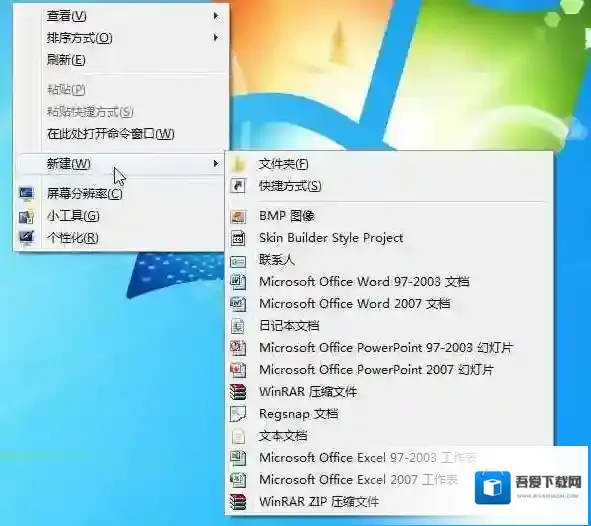The height and width of the screenshot is (526, 591).
Task: Click the 小工具 gadgets icon
Action: tap(26, 216)
